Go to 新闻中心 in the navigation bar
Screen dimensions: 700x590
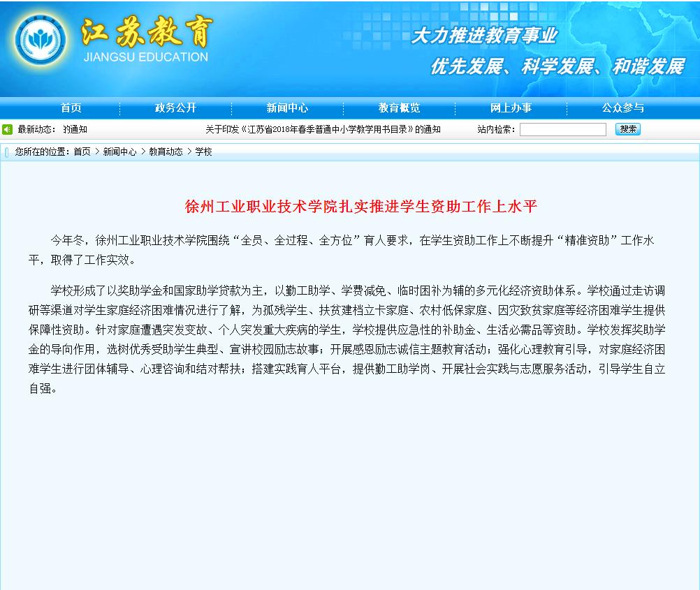287,108
